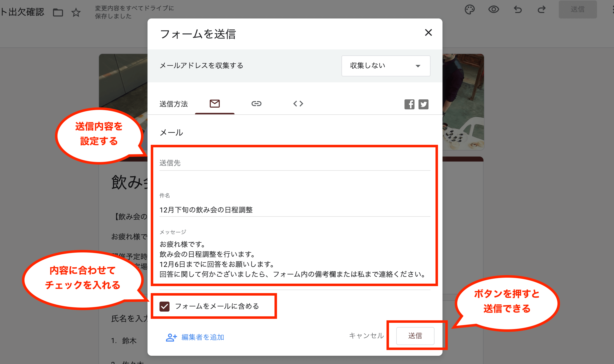Open the theme customization palette icon
Viewport: 614px width, 364px height.
(x=469, y=10)
